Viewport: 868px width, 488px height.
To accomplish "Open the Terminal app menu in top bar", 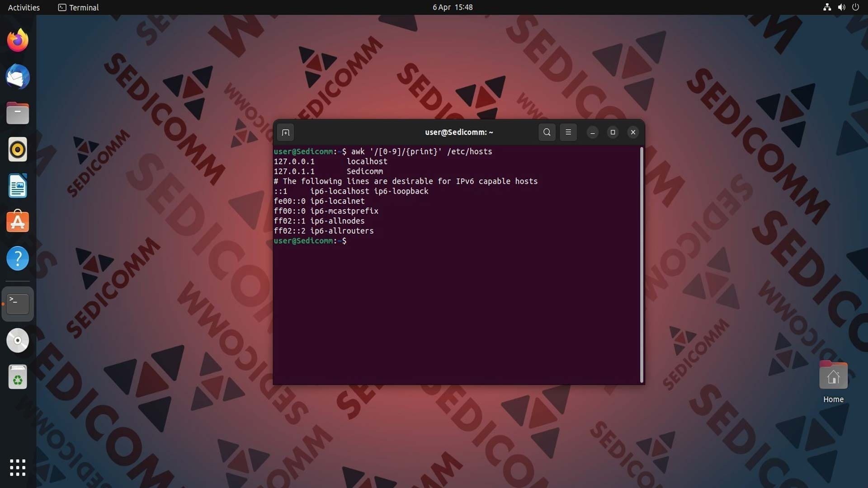I will pyautogui.click(x=78, y=7).
